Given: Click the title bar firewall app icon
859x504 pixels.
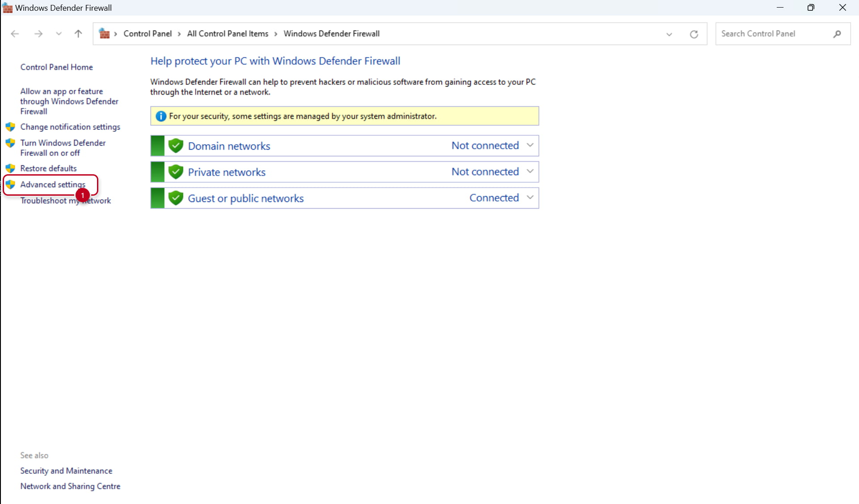Looking at the screenshot, I should click(x=7, y=8).
